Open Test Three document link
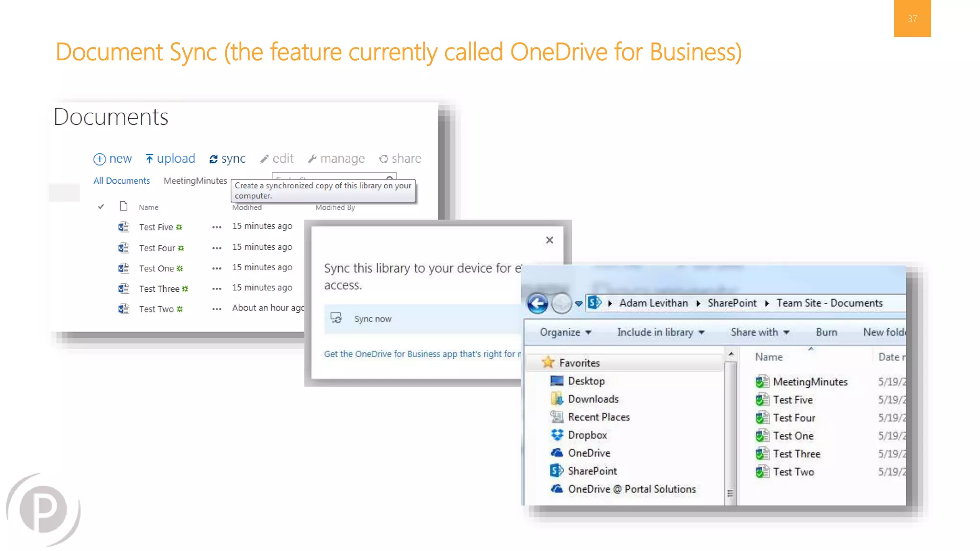Image resolution: width=980 pixels, height=551 pixels. coord(159,289)
